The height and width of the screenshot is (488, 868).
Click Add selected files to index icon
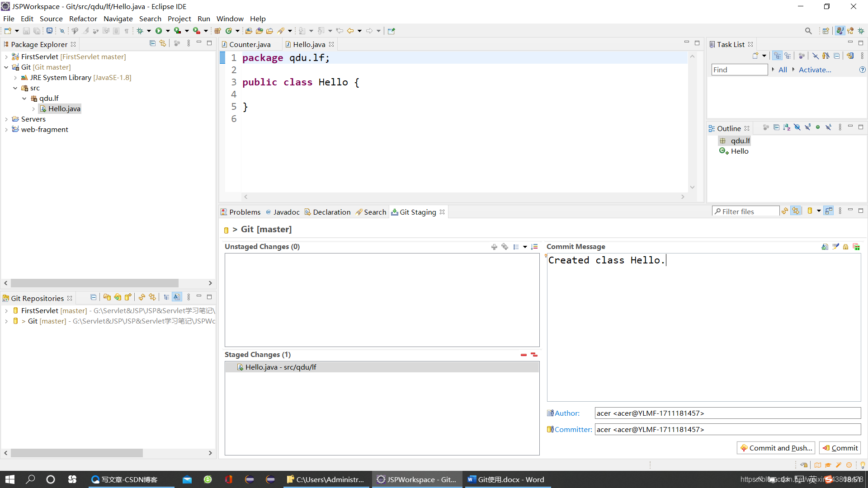[494, 247]
